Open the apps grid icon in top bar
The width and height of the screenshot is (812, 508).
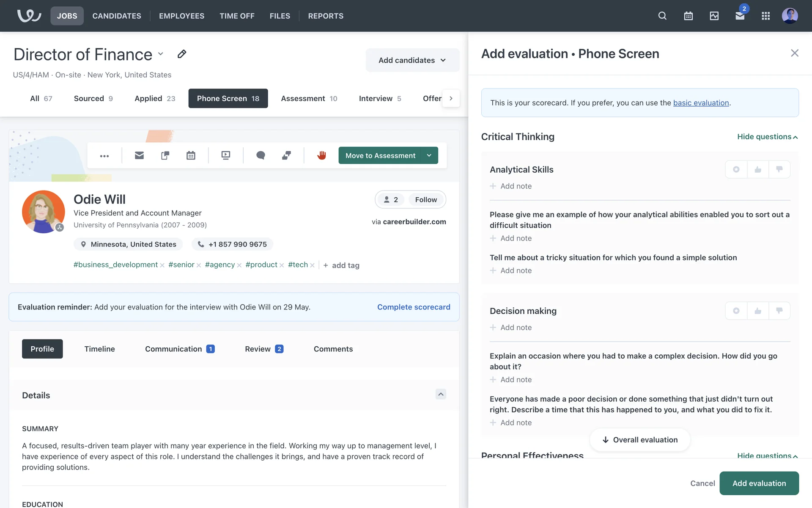765,16
